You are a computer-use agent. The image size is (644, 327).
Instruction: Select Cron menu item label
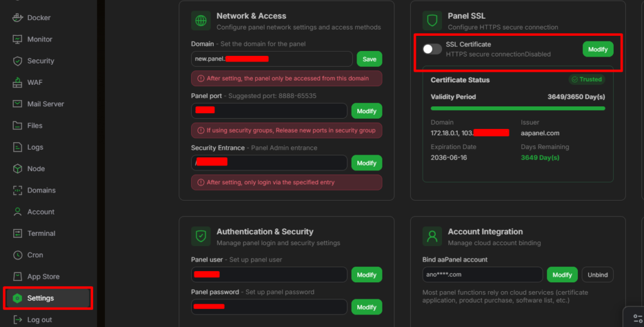point(35,255)
